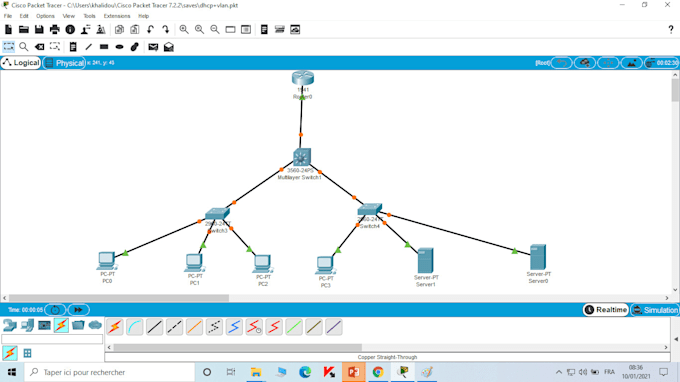680x382 pixels.
Task: Zoom in on the workspace
Action: click(184, 29)
